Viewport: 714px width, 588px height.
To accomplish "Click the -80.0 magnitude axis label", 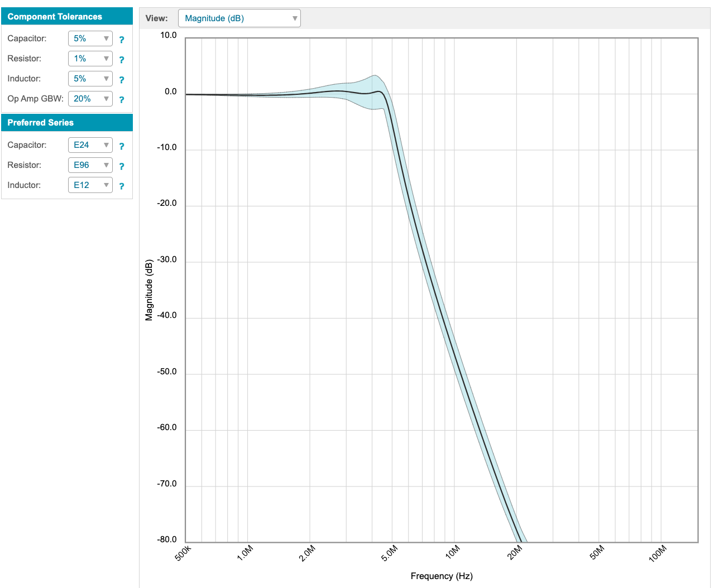I will click(167, 540).
